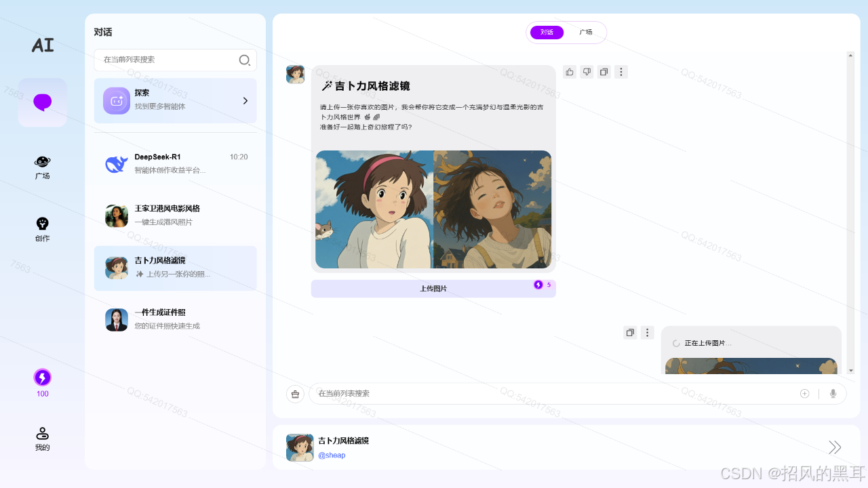
Task: Click the bottom 吉卜力风格滤镜 agent avatar
Action: (x=300, y=447)
